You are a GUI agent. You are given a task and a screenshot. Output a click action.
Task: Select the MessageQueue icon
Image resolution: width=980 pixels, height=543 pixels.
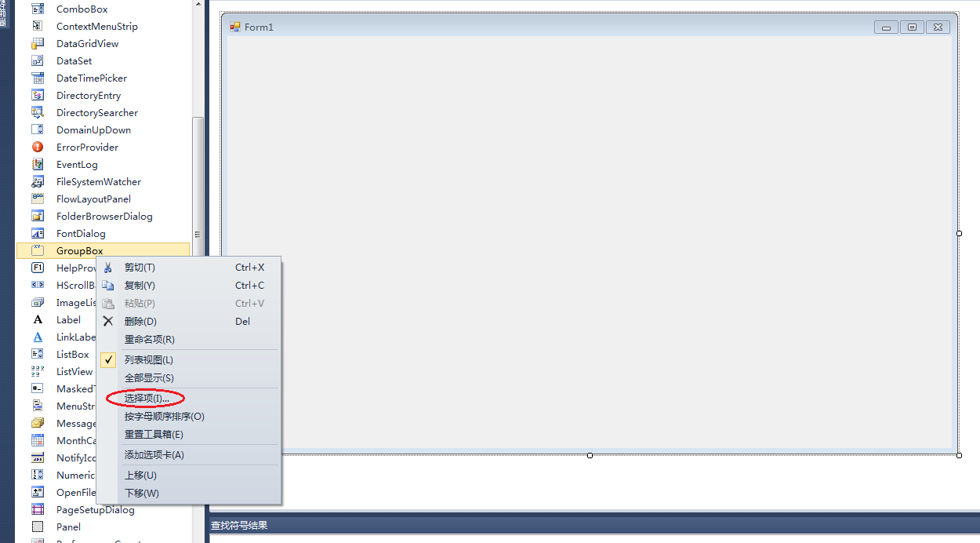point(38,424)
